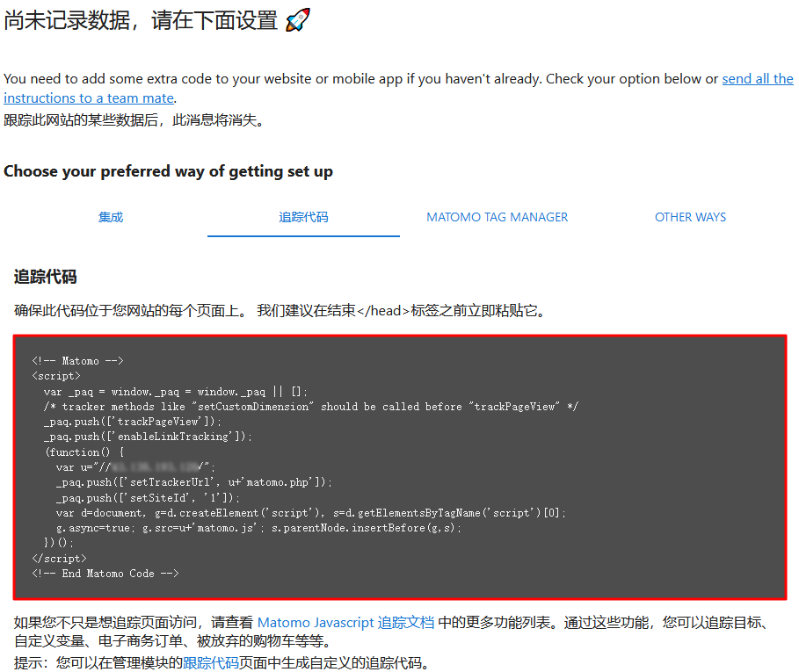Open Matomo Javascript 追踪文档 link
The width and height of the screenshot is (799, 672).
(x=345, y=622)
